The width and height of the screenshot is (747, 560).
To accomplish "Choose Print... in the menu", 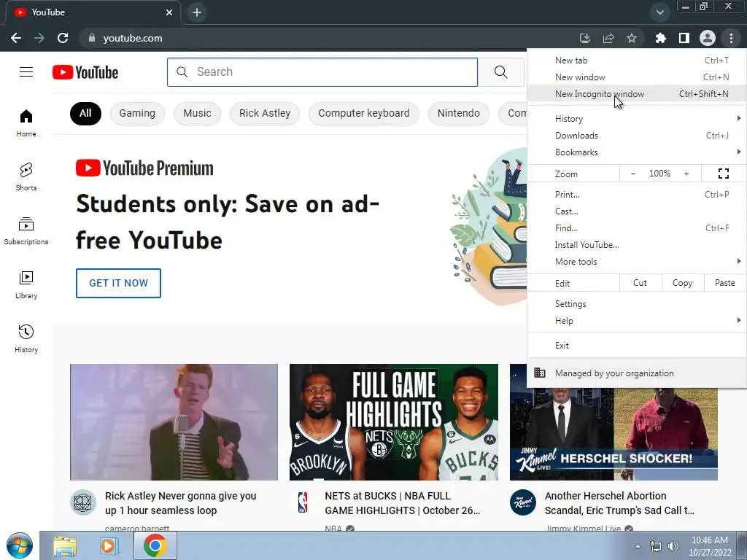I will [636, 194].
